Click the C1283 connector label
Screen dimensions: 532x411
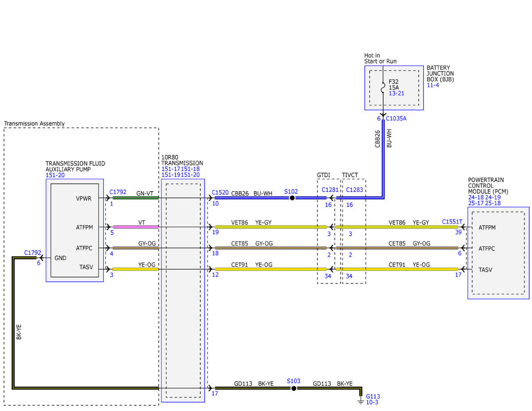point(355,190)
